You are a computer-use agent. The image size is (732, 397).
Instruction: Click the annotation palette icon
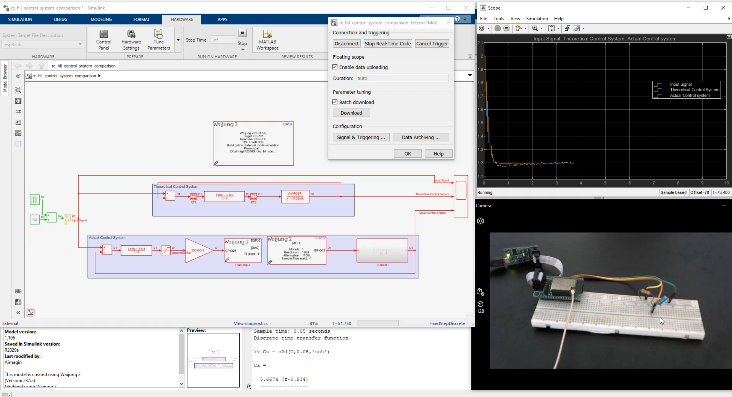[18, 122]
